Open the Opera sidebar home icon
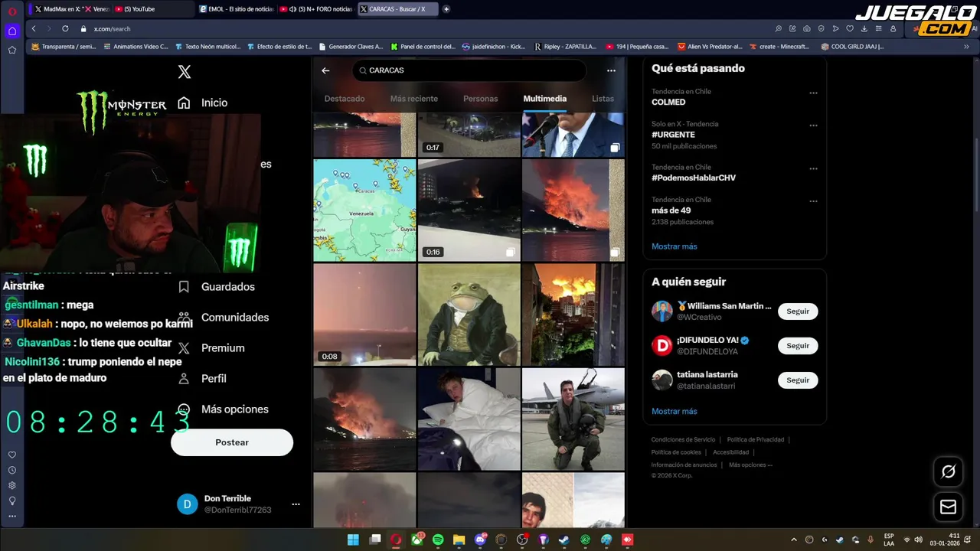Viewport: 980px width, 551px height. point(12,31)
